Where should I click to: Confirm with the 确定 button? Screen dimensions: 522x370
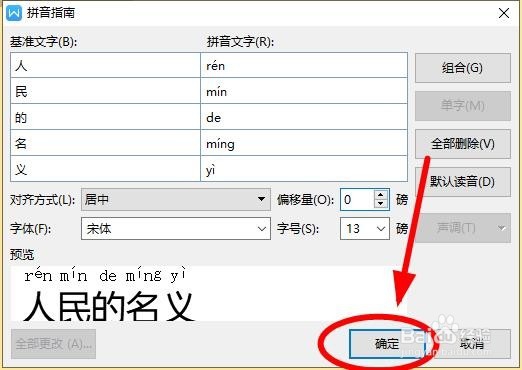coord(387,344)
